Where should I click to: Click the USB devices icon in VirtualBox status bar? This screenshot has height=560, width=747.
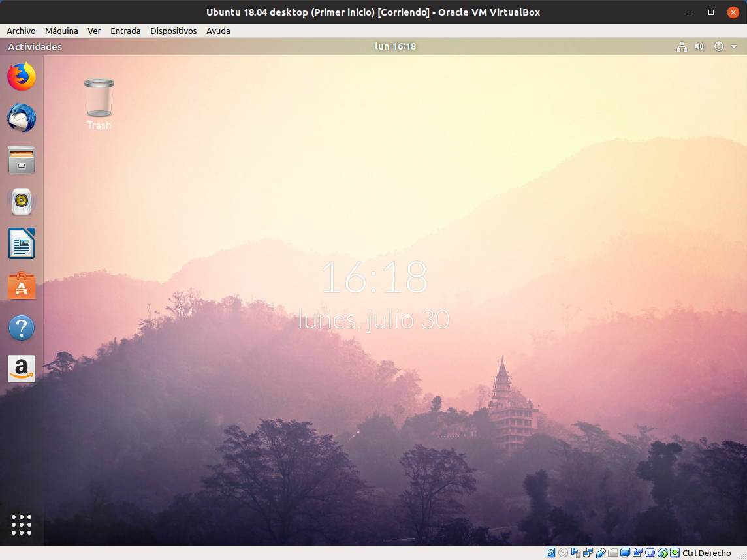(x=601, y=552)
